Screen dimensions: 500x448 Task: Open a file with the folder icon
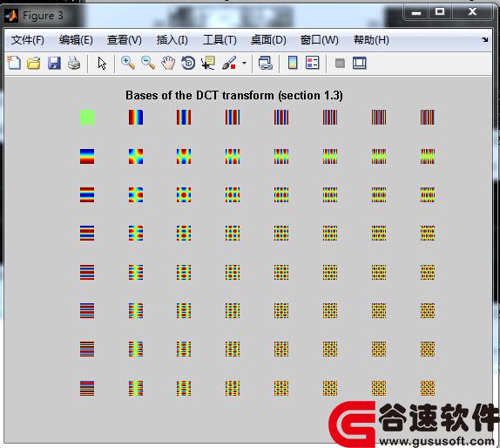(34, 63)
